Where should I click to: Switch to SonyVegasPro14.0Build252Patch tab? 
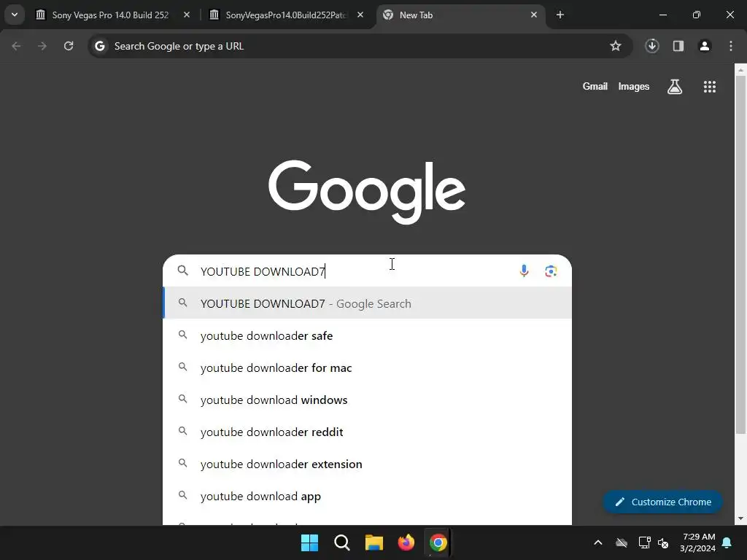click(286, 15)
